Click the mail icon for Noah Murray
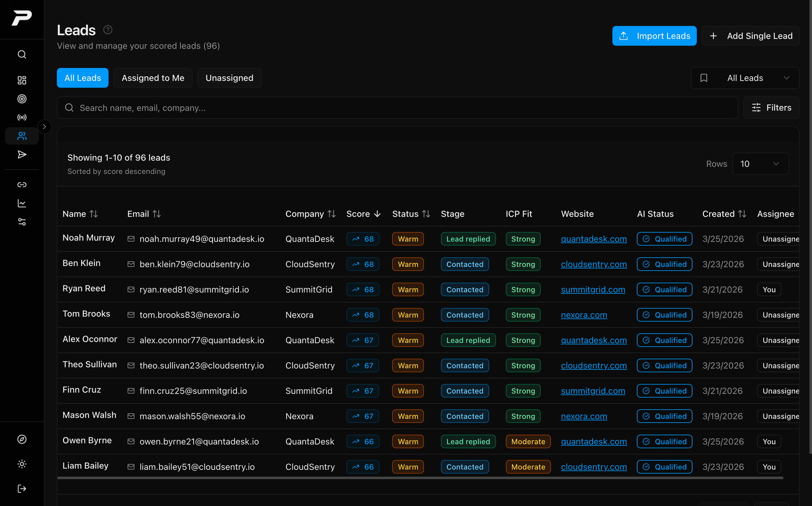Viewport: 812px width, 506px height. pyautogui.click(x=131, y=238)
